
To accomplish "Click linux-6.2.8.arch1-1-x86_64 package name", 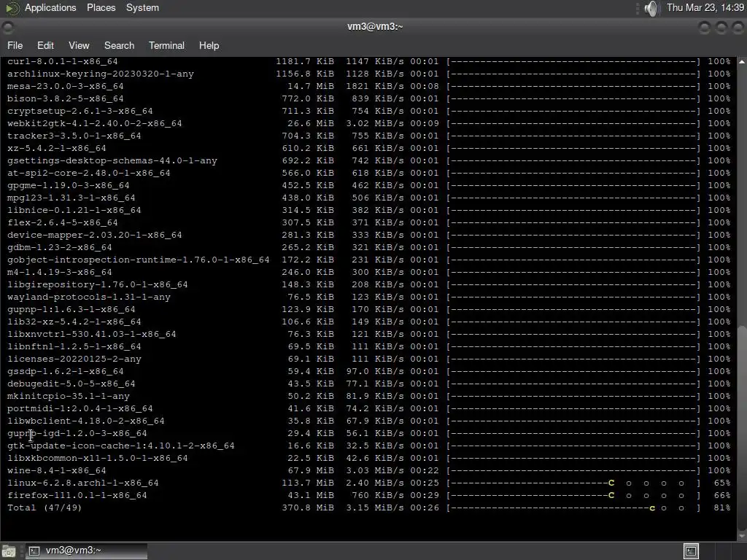I will point(83,483).
